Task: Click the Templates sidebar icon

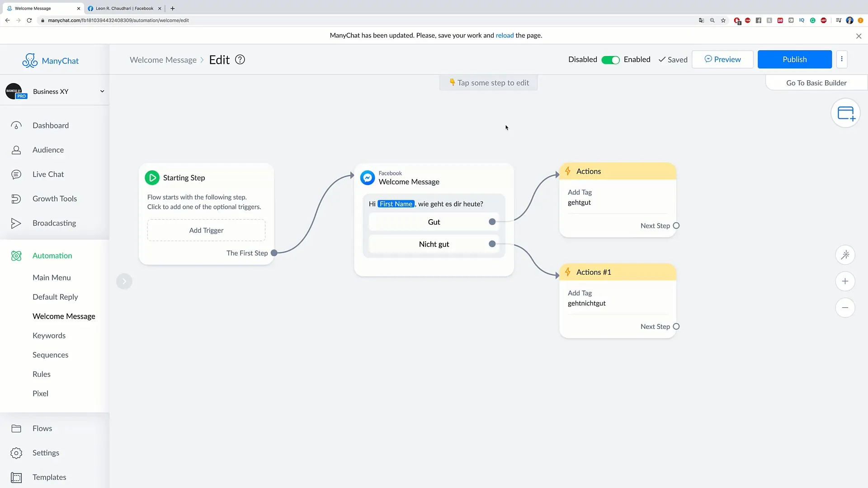Action: [16, 477]
